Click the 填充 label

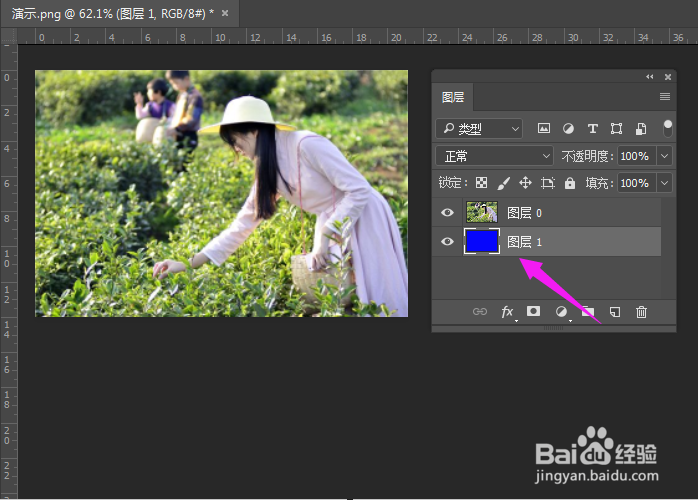click(x=600, y=183)
